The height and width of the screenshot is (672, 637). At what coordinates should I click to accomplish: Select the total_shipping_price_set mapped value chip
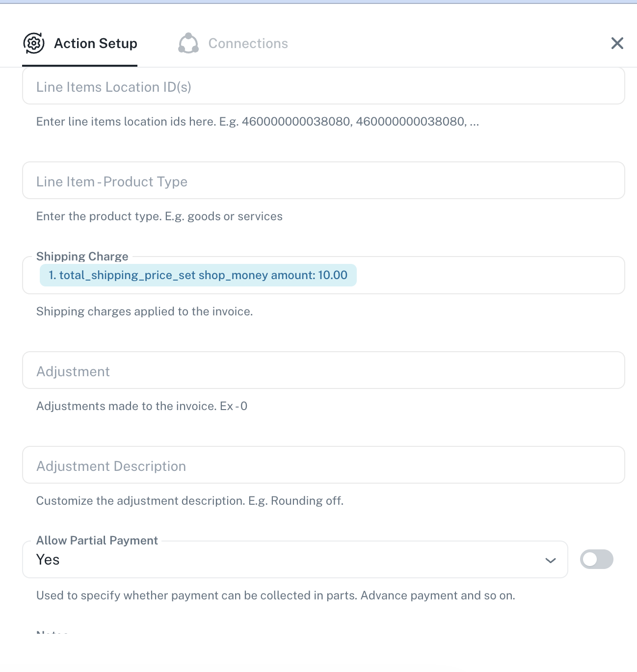pos(198,275)
